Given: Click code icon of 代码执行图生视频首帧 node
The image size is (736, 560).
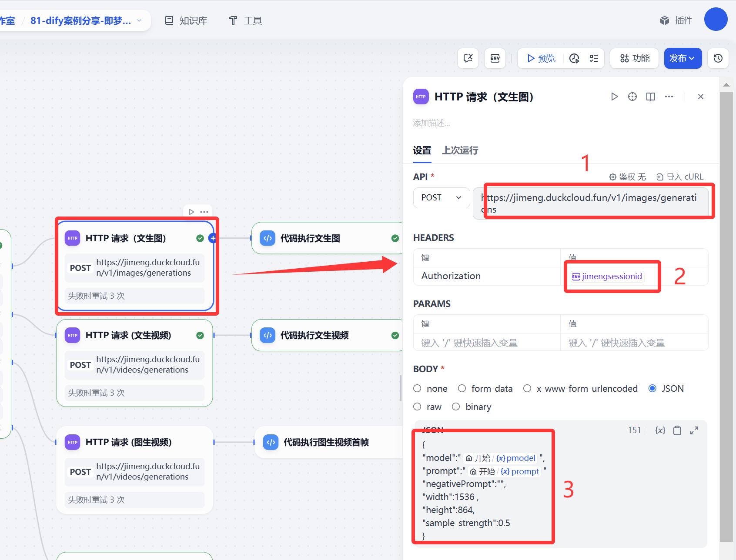Looking at the screenshot, I should [x=271, y=442].
